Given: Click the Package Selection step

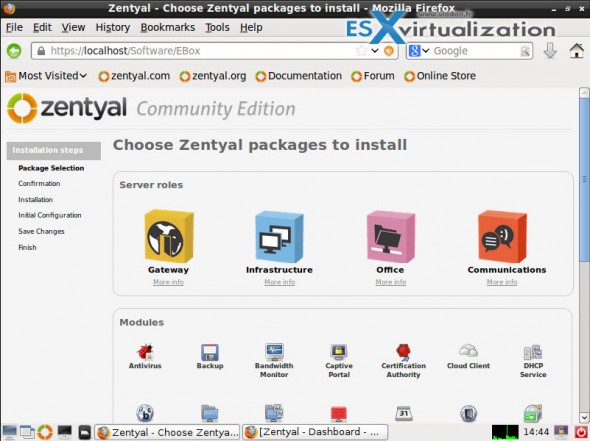Looking at the screenshot, I should point(51,168).
